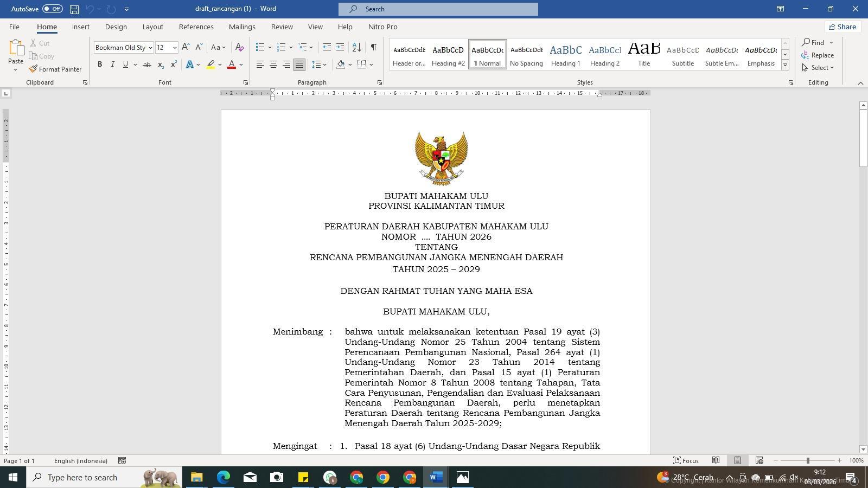Click the Save icon in title bar
Screen dimensions: 868x488
(x=74, y=9)
